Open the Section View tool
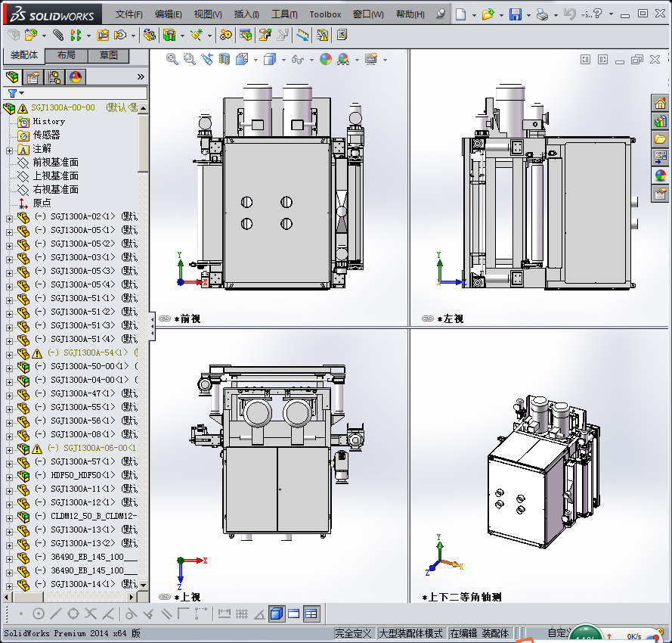Screen dimensions: 672x643 [x=224, y=58]
